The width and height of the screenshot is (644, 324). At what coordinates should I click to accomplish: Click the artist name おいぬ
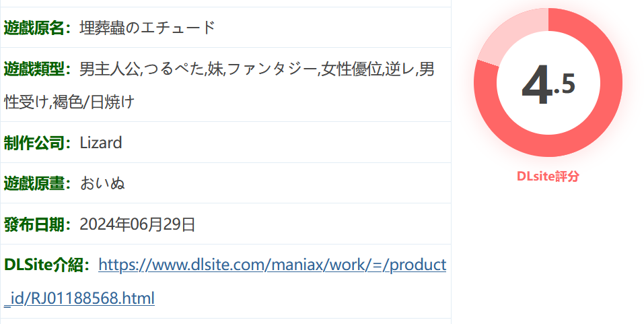tap(102, 183)
